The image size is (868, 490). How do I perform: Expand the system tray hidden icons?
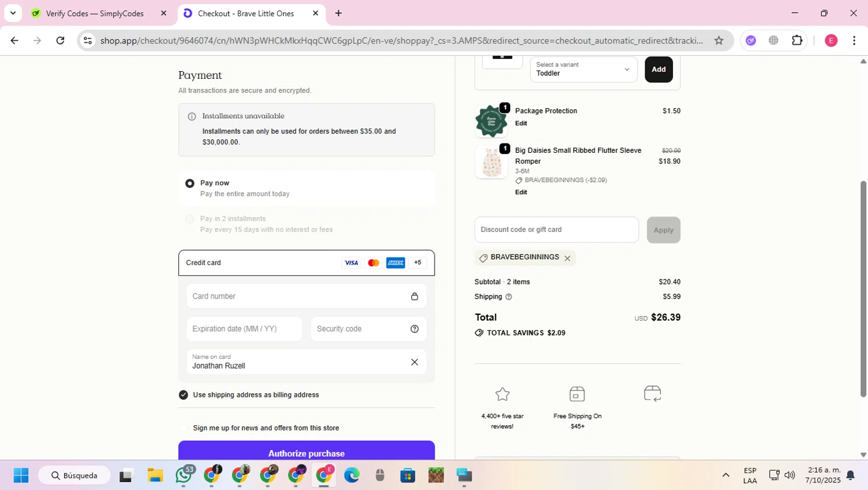[x=726, y=476]
